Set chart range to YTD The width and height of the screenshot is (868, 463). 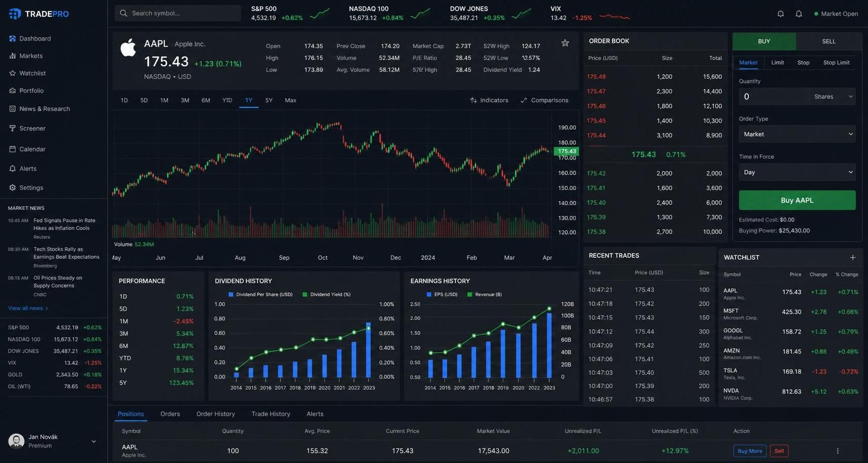pyautogui.click(x=227, y=100)
